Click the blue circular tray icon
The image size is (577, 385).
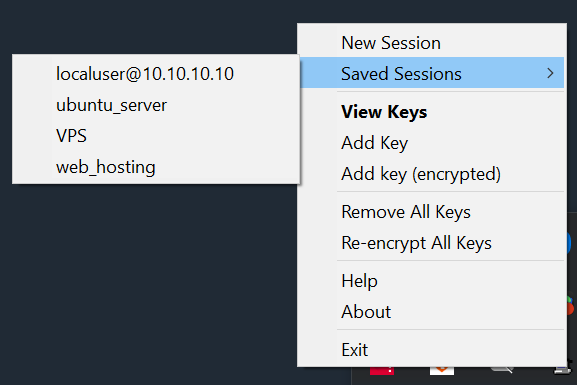(569, 243)
